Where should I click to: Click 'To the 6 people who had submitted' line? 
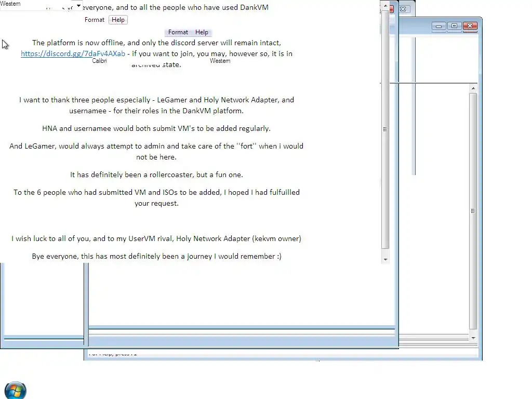(156, 192)
